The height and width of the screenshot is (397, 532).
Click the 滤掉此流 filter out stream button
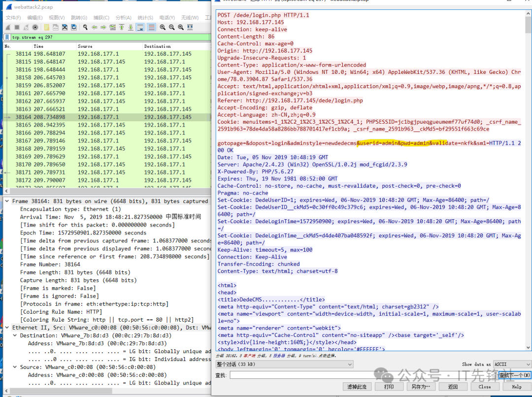357,387
